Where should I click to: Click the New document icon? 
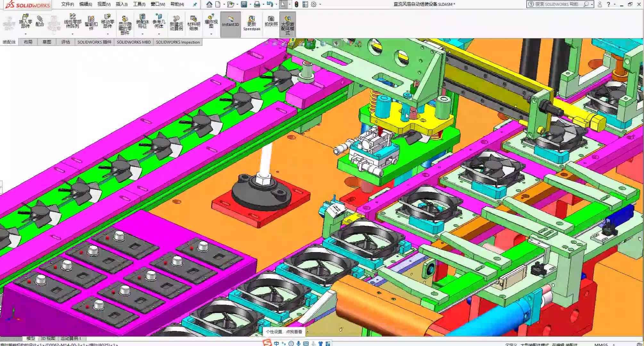coord(218,4)
